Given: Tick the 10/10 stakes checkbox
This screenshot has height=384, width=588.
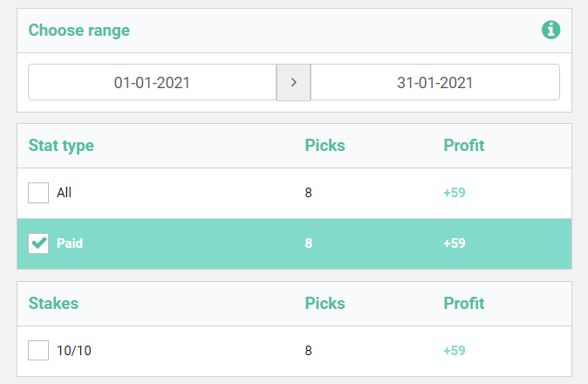Looking at the screenshot, I should 38,350.
